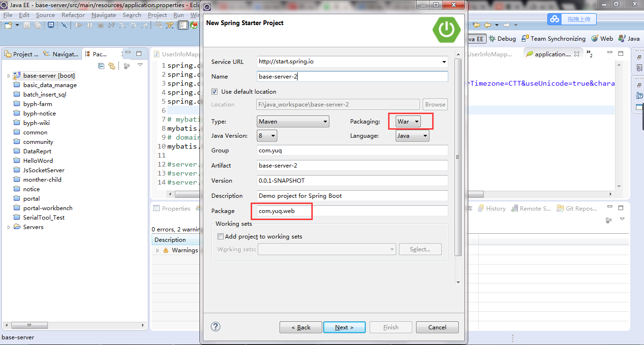Click the Save All toolbar icon

tap(37, 25)
